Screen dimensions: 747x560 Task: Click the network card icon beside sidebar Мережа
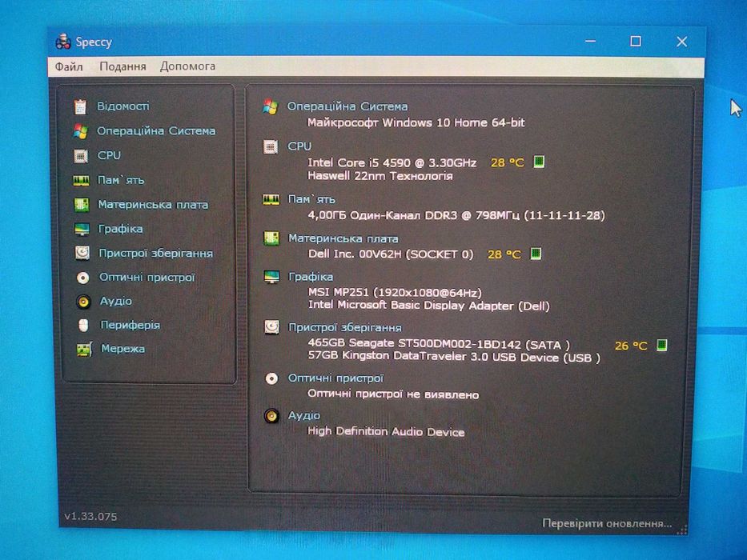pyautogui.click(x=84, y=350)
